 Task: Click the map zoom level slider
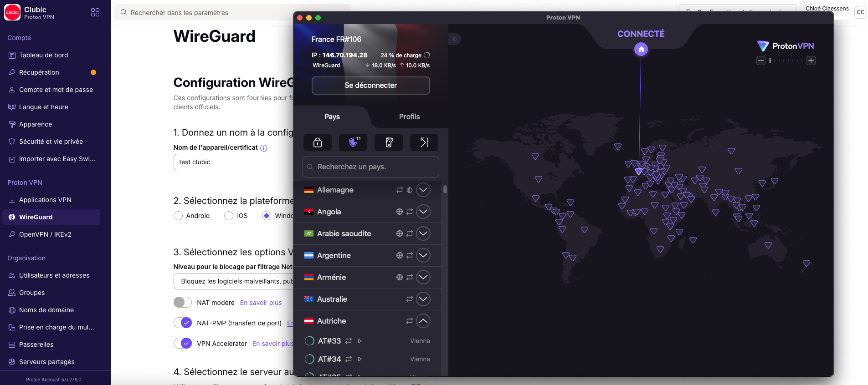point(786,61)
